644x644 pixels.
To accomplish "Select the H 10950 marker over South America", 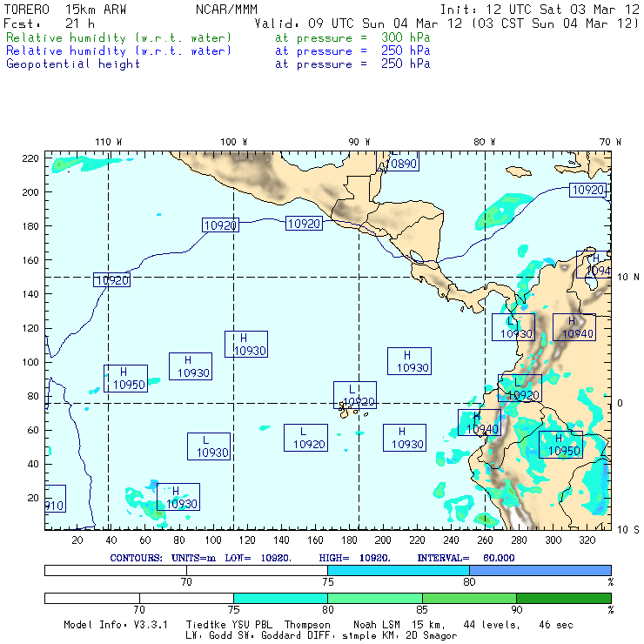I will [560, 445].
